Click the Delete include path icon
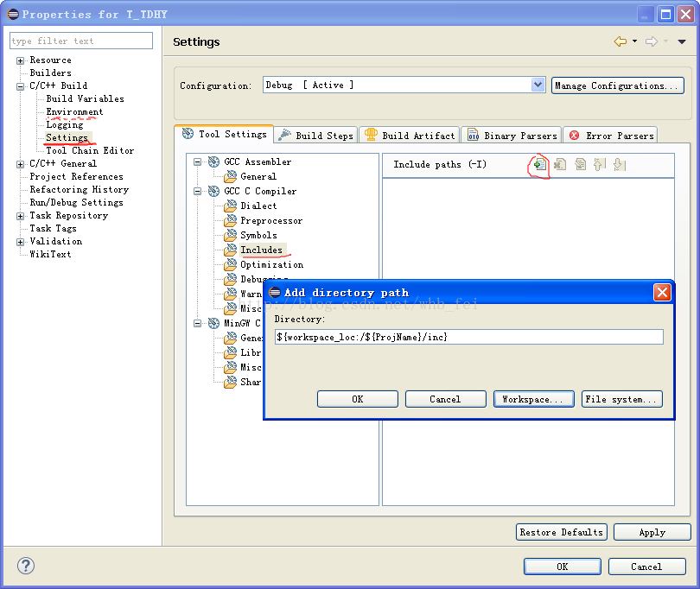700x589 pixels. tap(560, 164)
